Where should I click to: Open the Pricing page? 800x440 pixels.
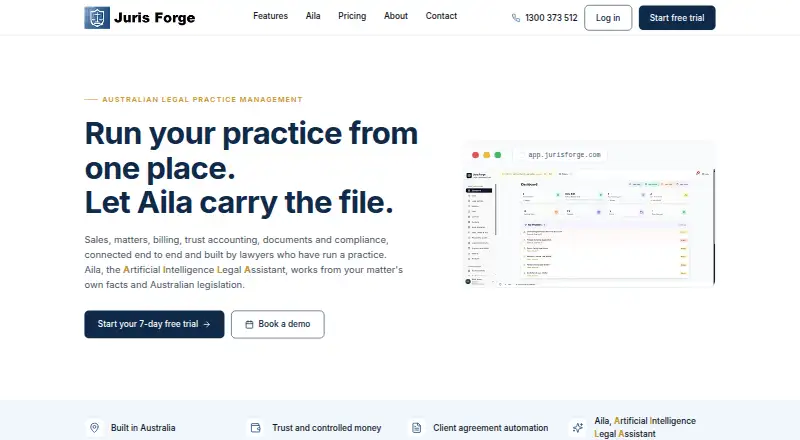click(352, 16)
